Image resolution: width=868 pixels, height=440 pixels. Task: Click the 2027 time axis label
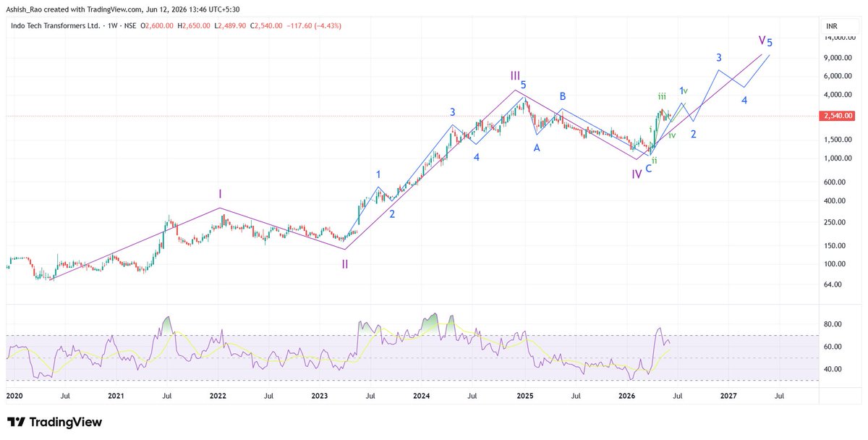point(728,396)
